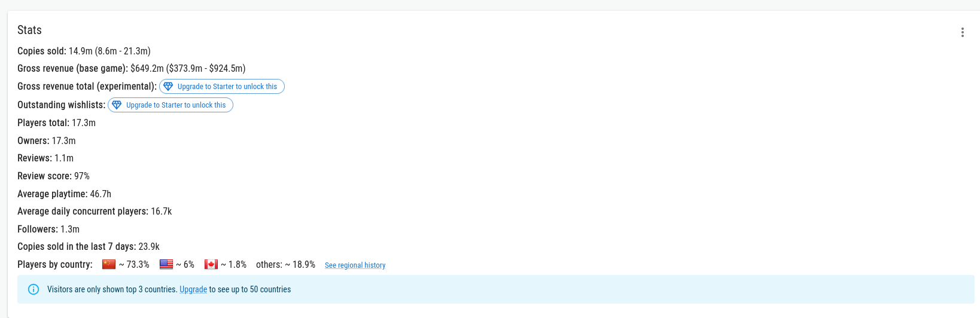Click the Average playtime 46.7h line

tap(64, 194)
